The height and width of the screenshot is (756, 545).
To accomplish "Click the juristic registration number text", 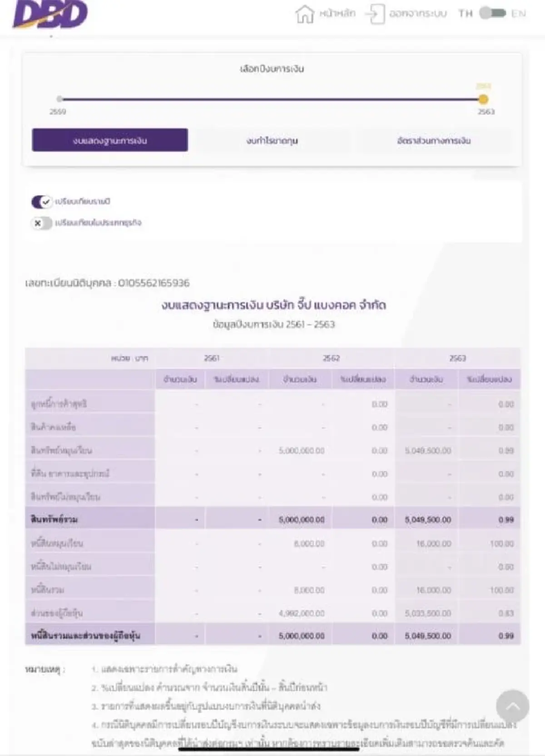I will coord(107,283).
